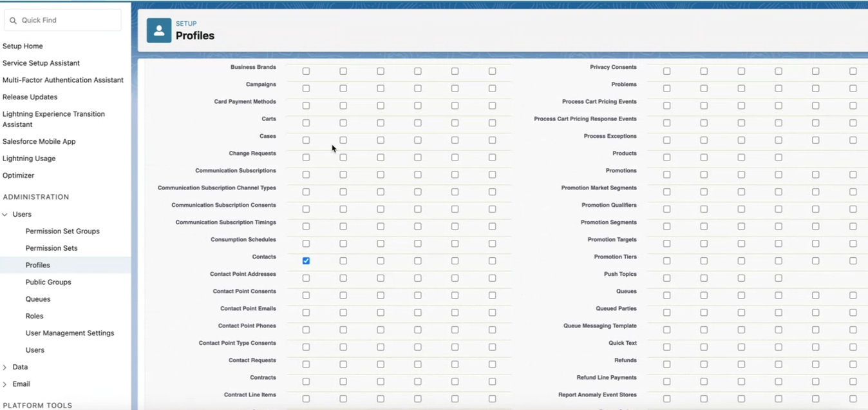This screenshot has width=868, height=410.
Task: Navigate to Roles in sidebar
Action: pos(35,317)
